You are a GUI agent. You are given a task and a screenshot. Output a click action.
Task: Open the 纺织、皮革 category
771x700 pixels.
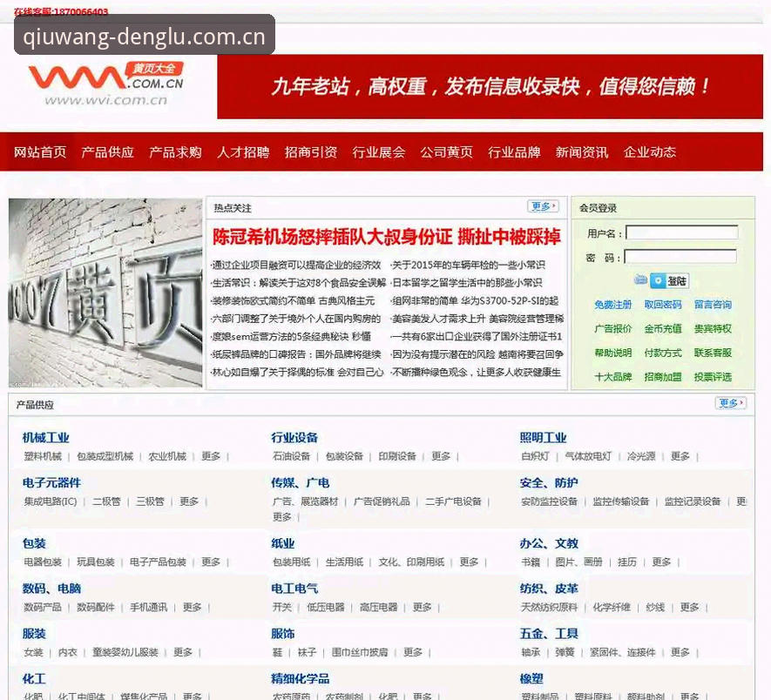(x=549, y=589)
